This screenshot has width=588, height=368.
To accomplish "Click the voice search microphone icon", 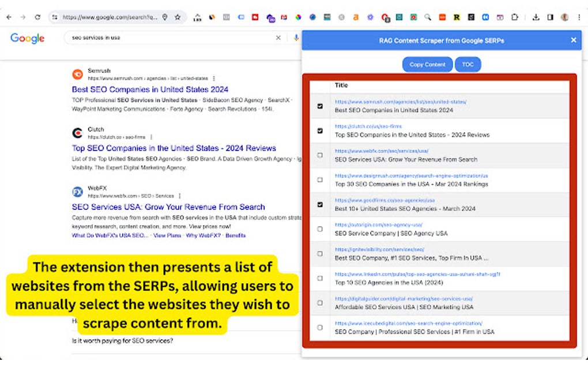I will [295, 37].
